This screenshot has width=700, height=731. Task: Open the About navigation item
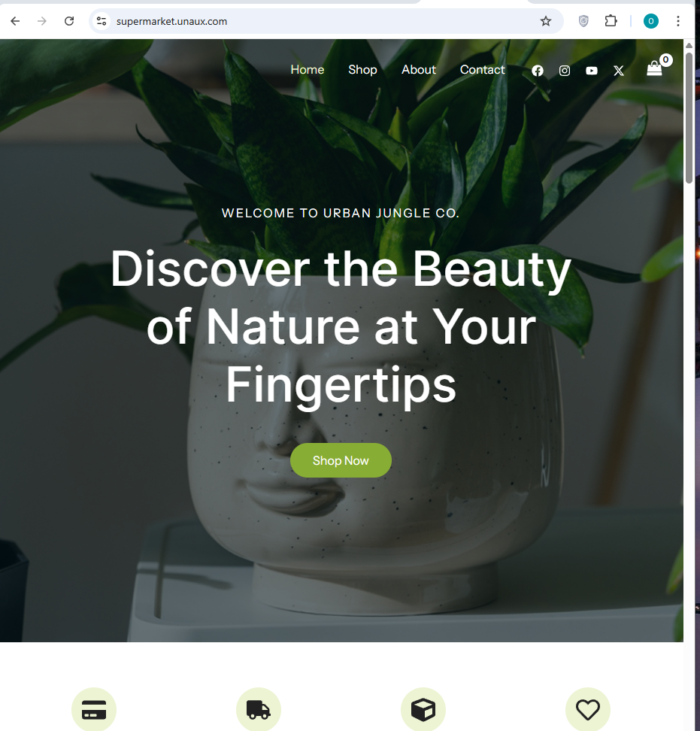click(419, 69)
